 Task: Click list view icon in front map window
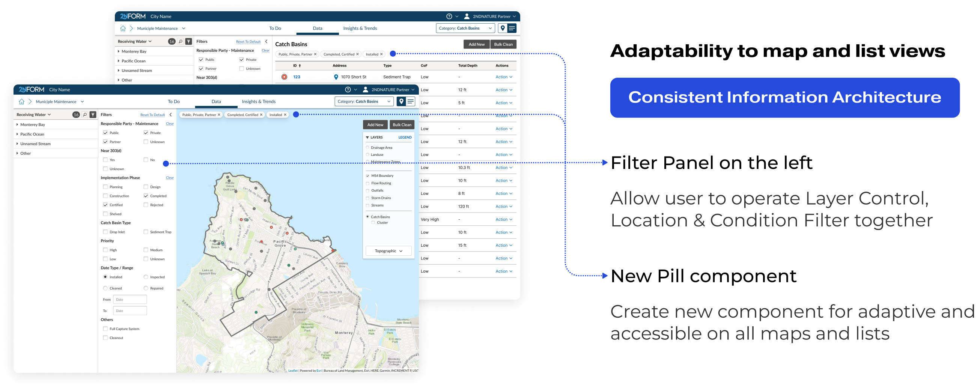coord(411,102)
